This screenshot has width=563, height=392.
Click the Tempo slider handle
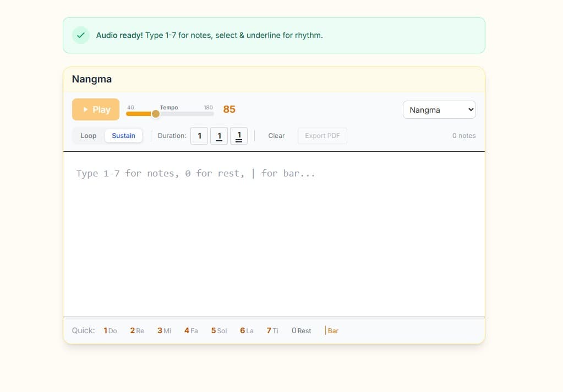[156, 114]
